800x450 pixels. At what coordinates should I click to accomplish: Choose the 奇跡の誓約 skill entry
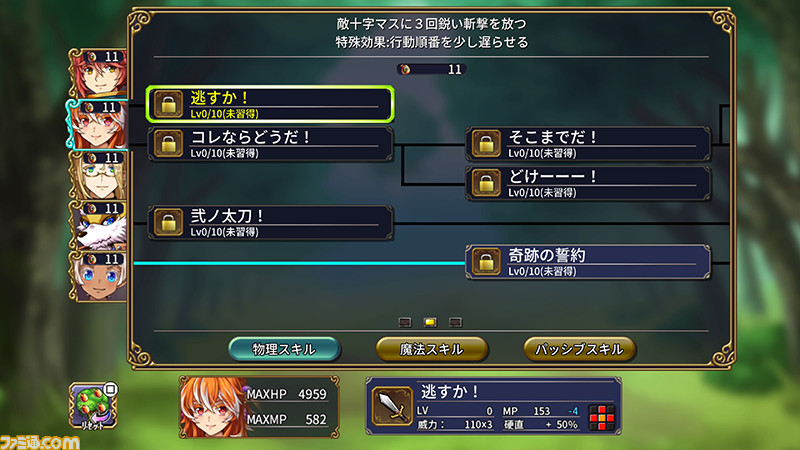(x=588, y=262)
